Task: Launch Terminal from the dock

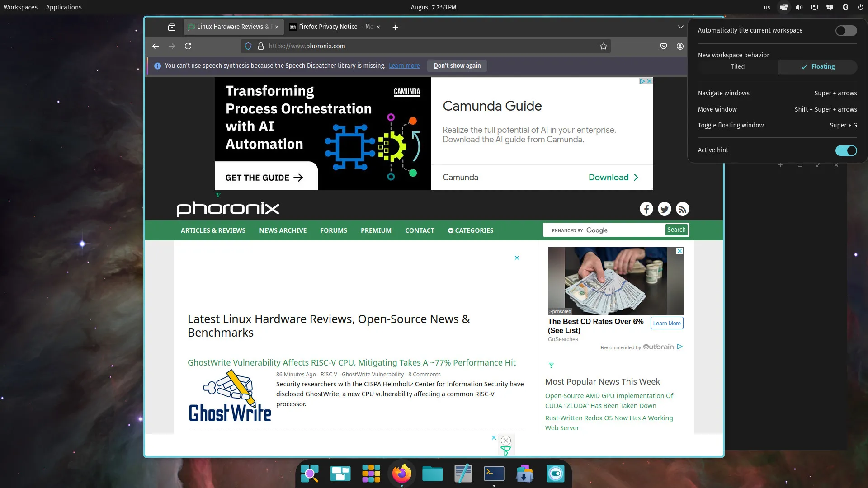Action: pos(494,474)
